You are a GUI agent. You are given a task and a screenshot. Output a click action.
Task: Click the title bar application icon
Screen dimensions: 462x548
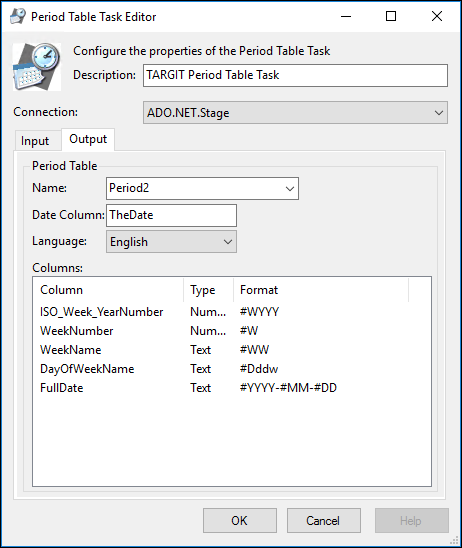click(18, 16)
